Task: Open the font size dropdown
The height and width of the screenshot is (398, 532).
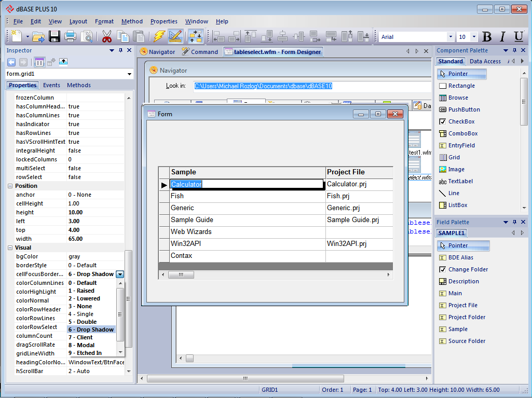Action: [x=474, y=37]
